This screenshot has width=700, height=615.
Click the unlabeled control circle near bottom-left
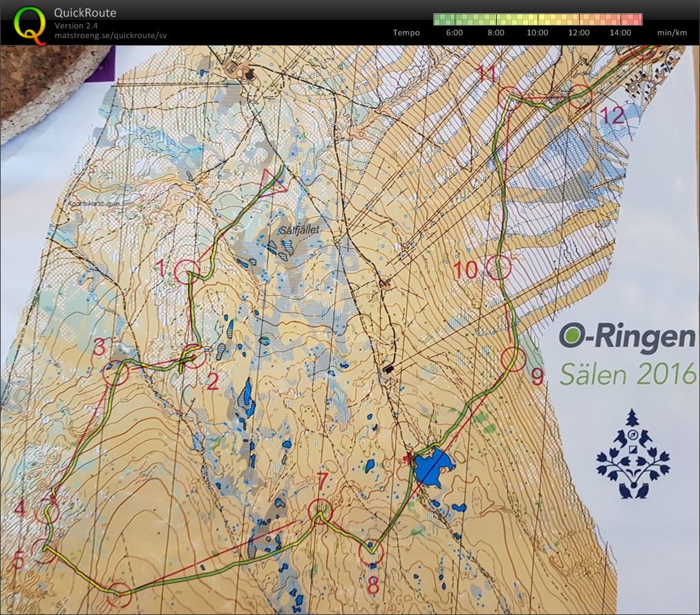pos(119,595)
